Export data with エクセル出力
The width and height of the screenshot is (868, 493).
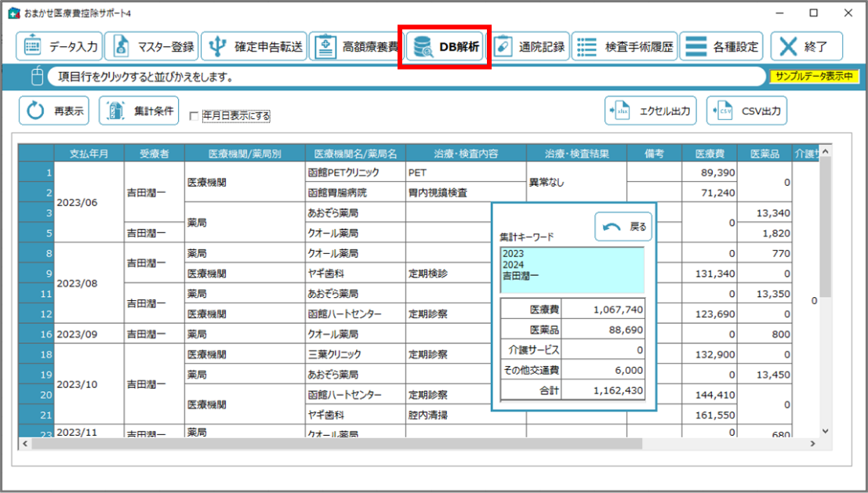(x=651, y=111)
